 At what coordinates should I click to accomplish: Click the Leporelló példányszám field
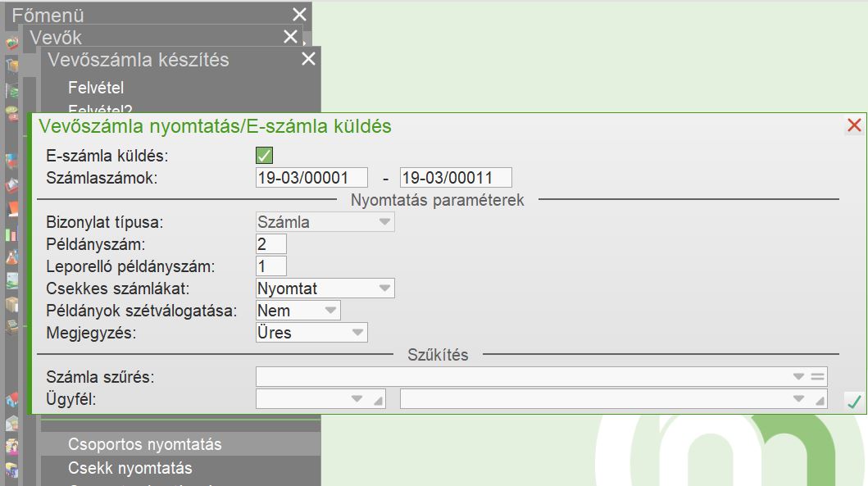click(x=271, y=266)
